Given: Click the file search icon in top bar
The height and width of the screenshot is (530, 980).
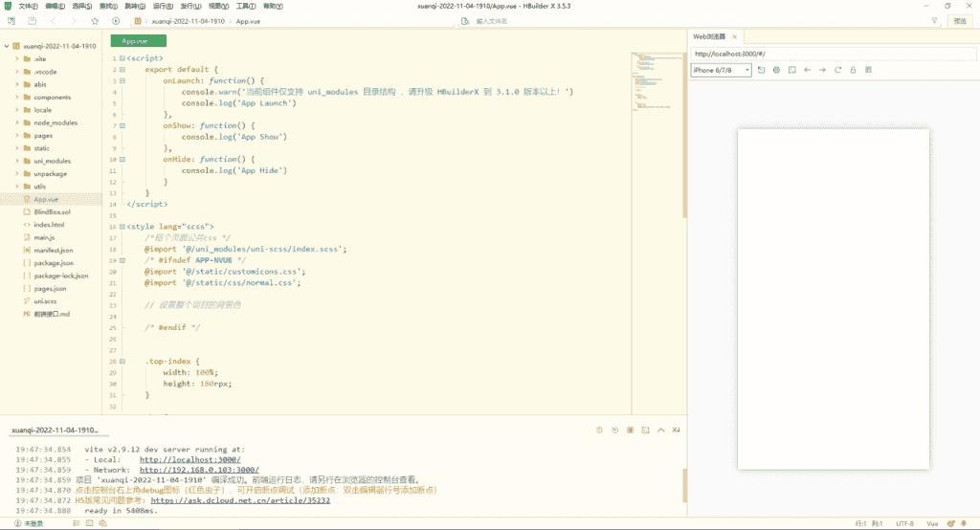Looking at the screenshot, I should pyautogui.click(x=465, y=21).
